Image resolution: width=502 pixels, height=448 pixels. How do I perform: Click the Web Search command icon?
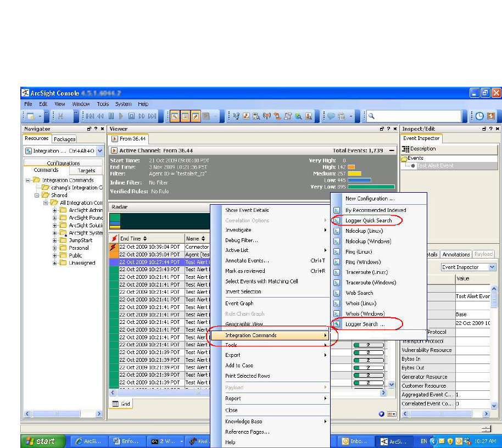click(337, 293)
